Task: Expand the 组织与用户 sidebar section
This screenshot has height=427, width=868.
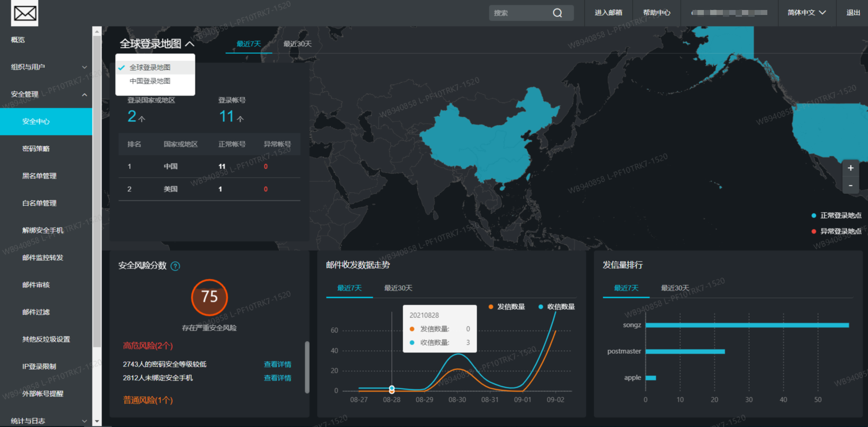Action: click(84, 67)
